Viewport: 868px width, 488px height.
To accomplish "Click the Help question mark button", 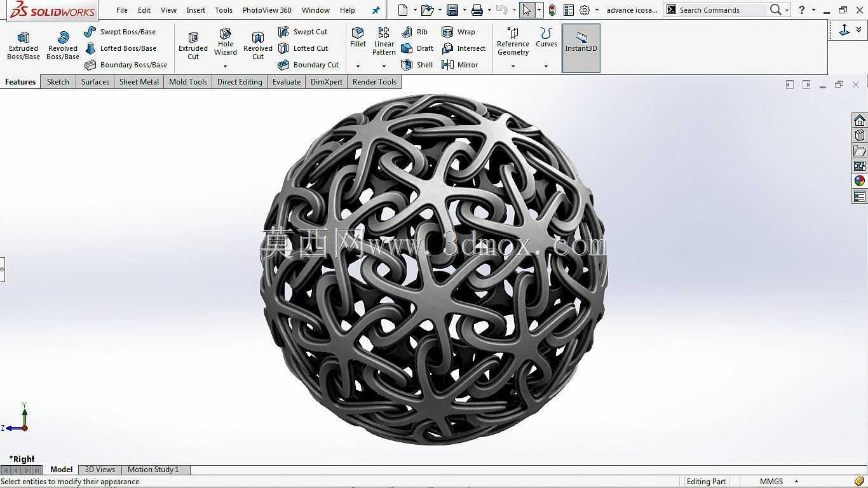I will 802,10.
